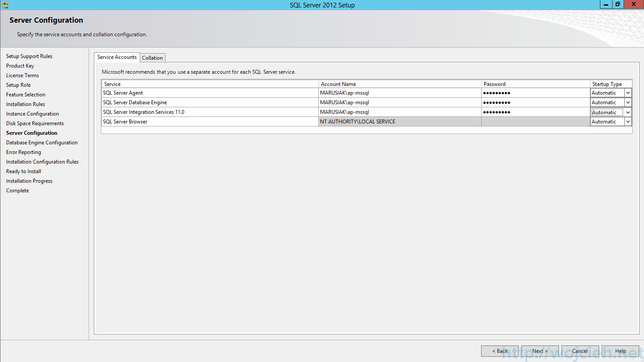Open Startup Type dropdown for Integration Services 11.0

[628, 112]
